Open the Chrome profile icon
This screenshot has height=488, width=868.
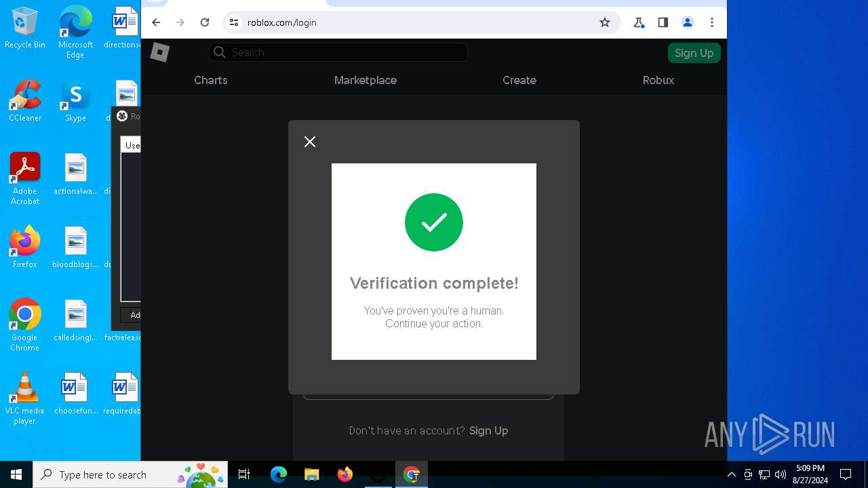688,22
